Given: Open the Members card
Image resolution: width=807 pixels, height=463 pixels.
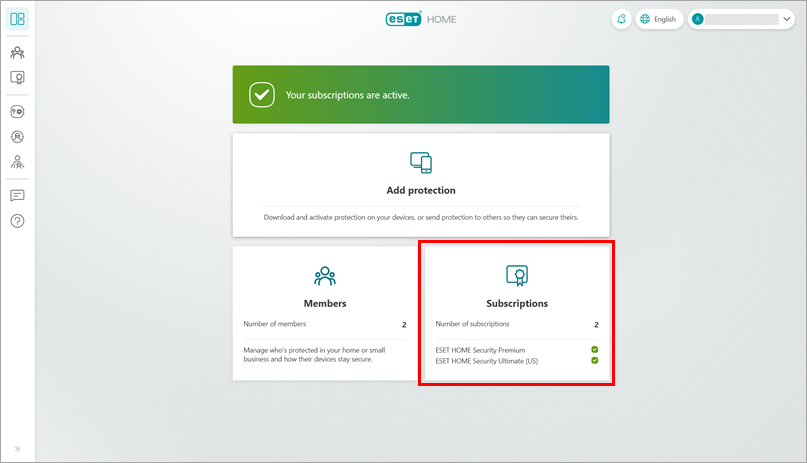Looking at the screenshot, I should (x=324, y=313).
